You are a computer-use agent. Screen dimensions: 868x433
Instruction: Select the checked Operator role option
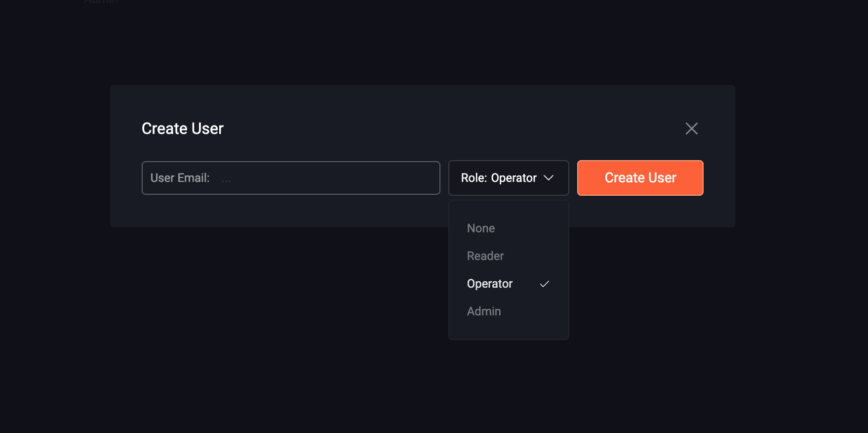click(x=490, y=284)
